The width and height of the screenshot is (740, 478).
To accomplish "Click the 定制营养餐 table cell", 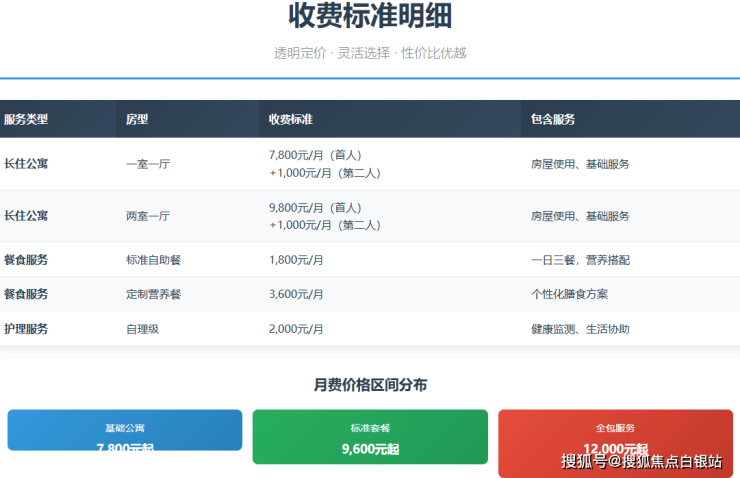I will pos(153,294).
